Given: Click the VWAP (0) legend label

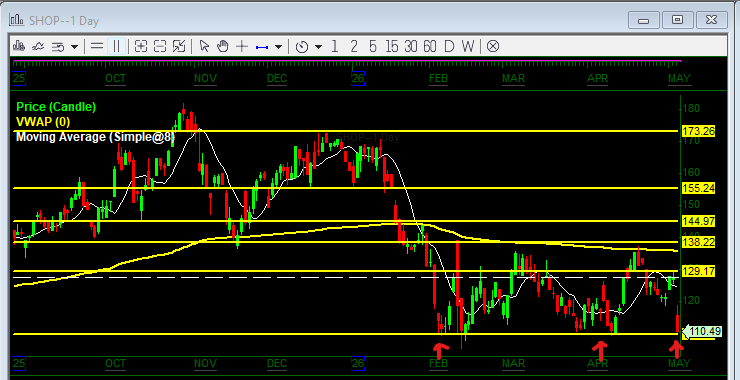Looking at the screenshot, I should tap(43, 122).
